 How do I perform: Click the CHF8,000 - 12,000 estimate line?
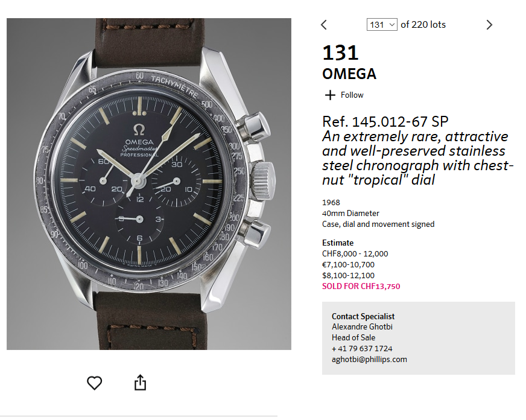coord(355,253)
